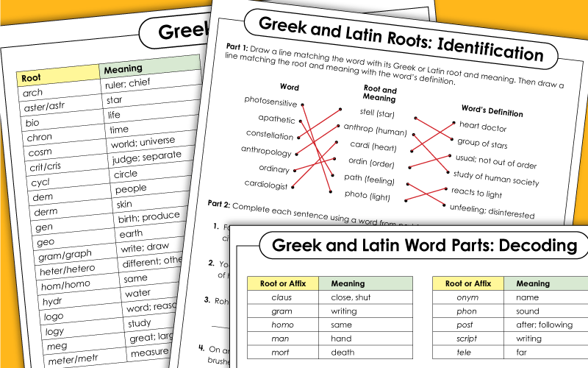Viewport: 588px width, 368px height.
Task: Select the word 'anthropology'
Action: point(266,151)
